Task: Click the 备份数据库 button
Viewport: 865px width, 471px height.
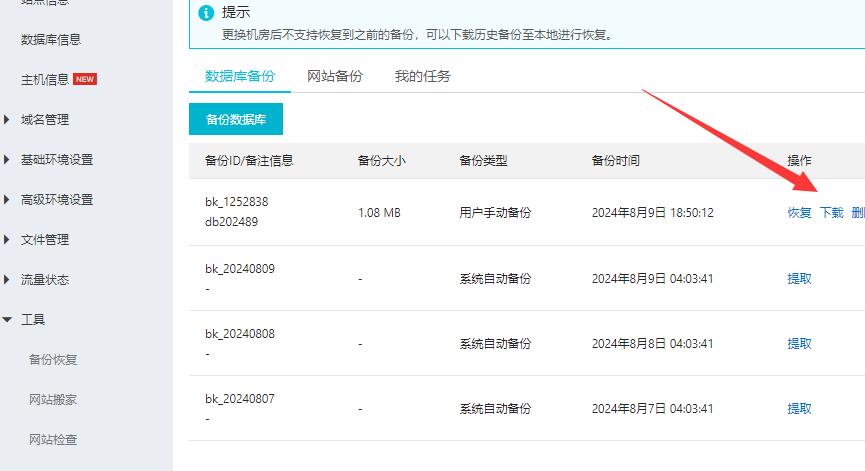Action: click(x=236, y=119)
